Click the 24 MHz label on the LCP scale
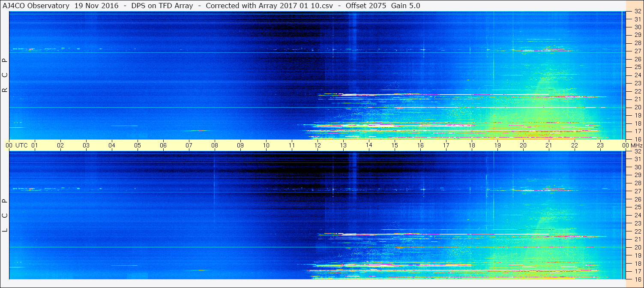 tap(638, 215)
